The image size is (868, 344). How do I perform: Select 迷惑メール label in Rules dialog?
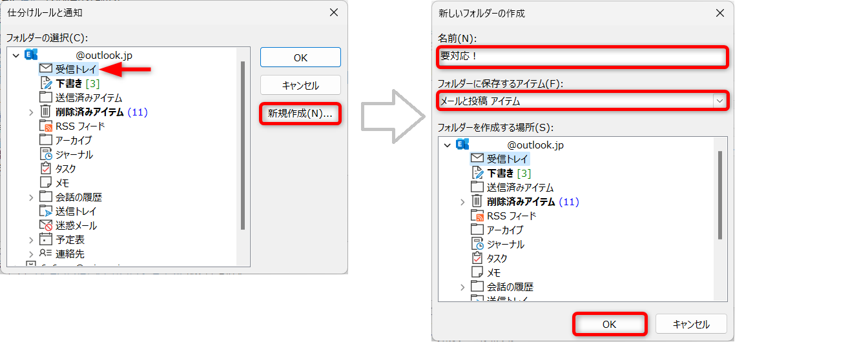(76, 225)
